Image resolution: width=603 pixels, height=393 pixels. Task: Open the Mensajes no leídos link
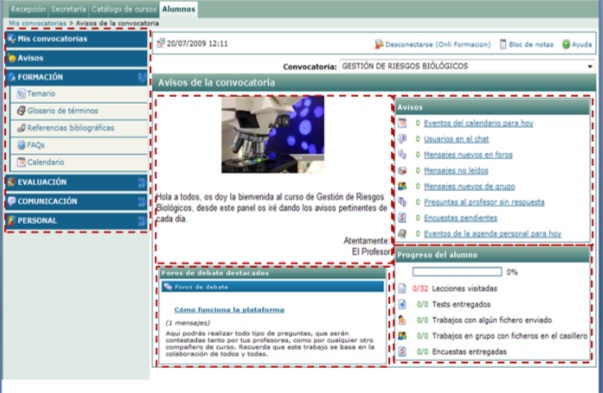point(456,171)
